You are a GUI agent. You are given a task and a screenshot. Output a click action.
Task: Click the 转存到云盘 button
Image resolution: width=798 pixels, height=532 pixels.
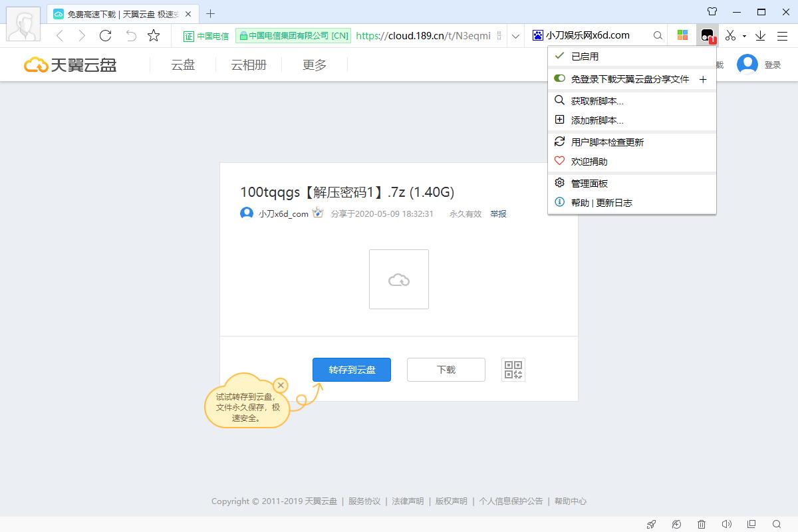[352, 370]
